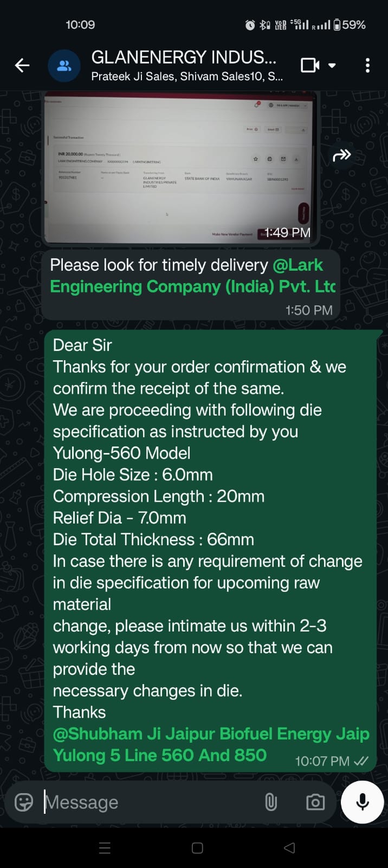Forward the payment screenshot image
This screenshot has height=868, width=388.
(341, 156)
